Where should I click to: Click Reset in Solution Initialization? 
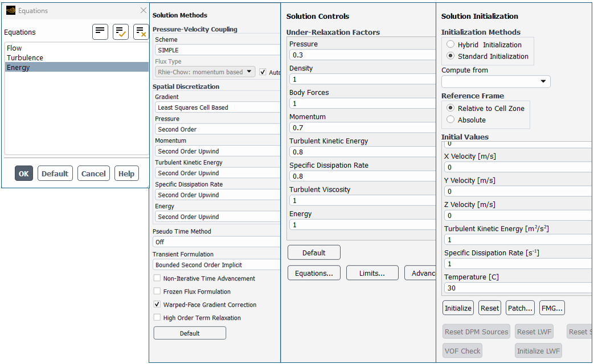click(x=490, y=308)
